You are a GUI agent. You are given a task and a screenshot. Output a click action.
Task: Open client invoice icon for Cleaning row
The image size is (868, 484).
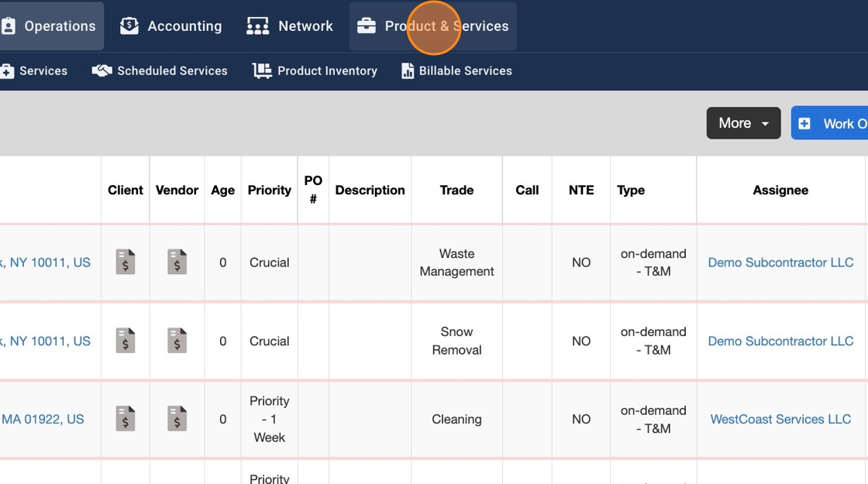[125, 419]
